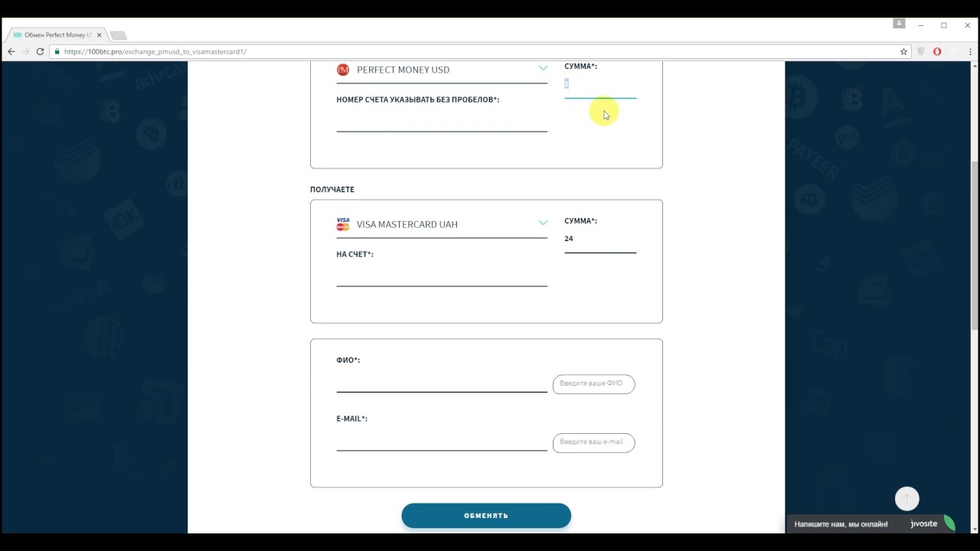
Task: Focus the E-mail field
Action: (x=442, y=440)
